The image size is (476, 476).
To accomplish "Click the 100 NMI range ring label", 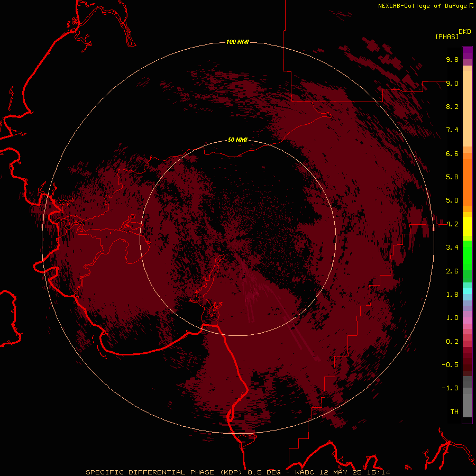I will point(237,42).
